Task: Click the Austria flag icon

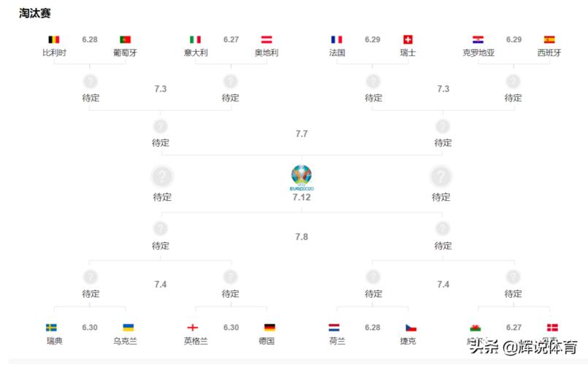Action: 266,39
